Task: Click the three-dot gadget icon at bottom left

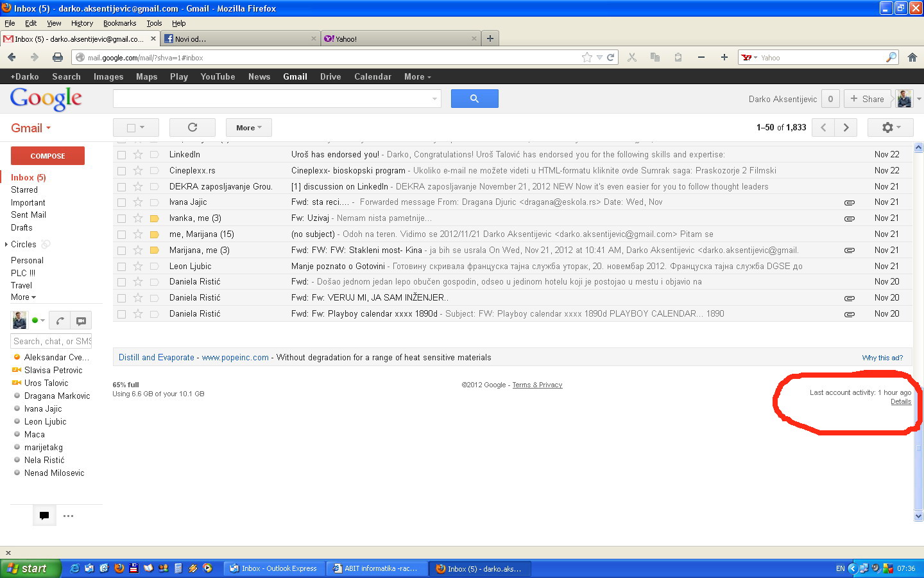Action: coord(69,515)
